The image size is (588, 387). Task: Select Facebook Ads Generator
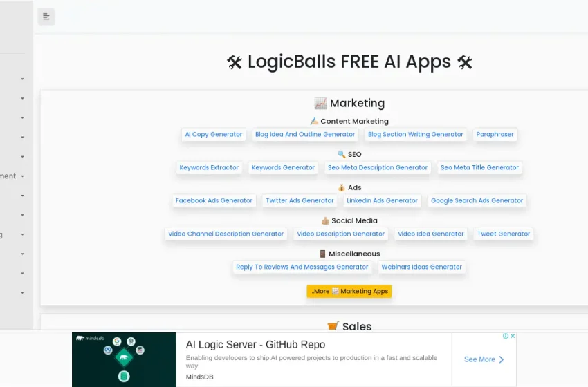pos(214,201)
